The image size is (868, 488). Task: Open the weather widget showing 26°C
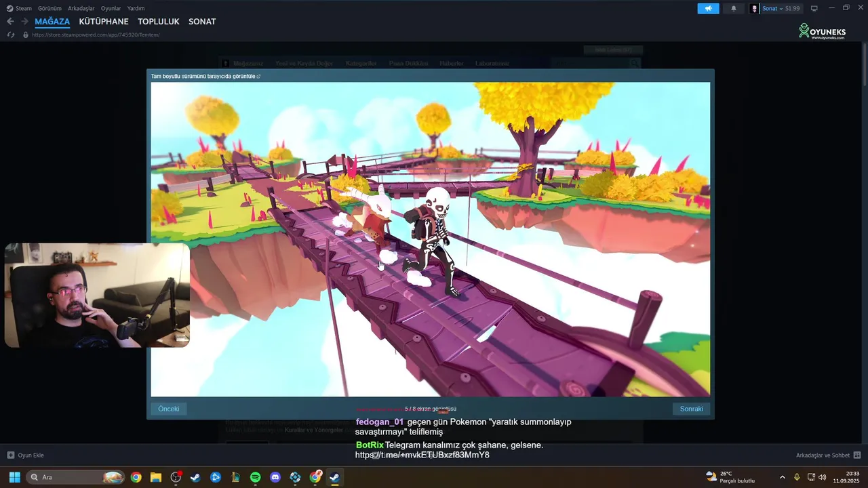[x=730, y=477]
